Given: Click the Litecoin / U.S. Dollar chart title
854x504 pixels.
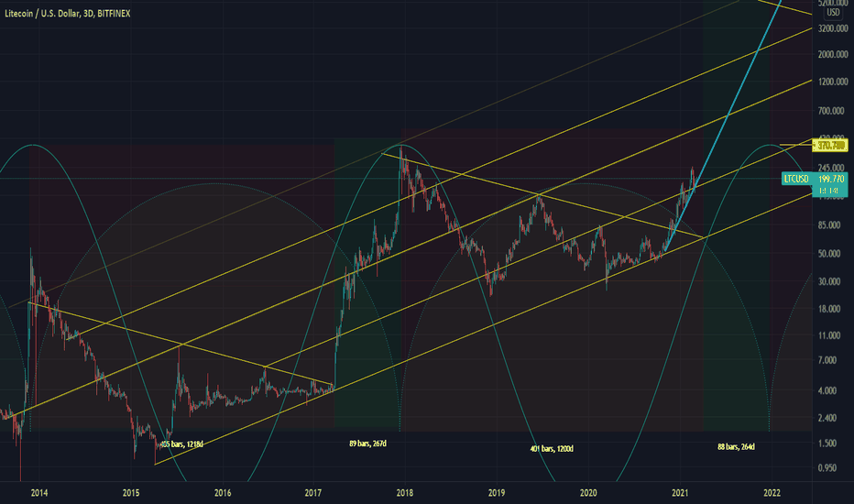Looking at the screenshot, I should point(68,14).
